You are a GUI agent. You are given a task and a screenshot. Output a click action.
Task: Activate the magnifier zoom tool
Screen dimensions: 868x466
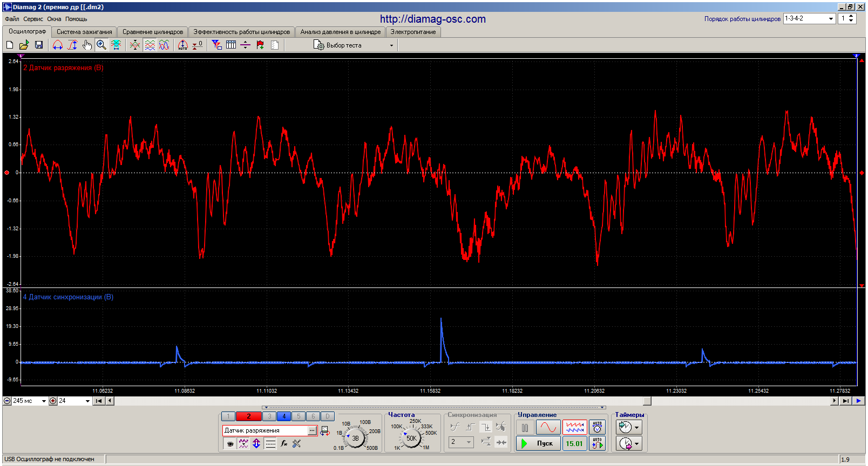(x=101, y=45)
